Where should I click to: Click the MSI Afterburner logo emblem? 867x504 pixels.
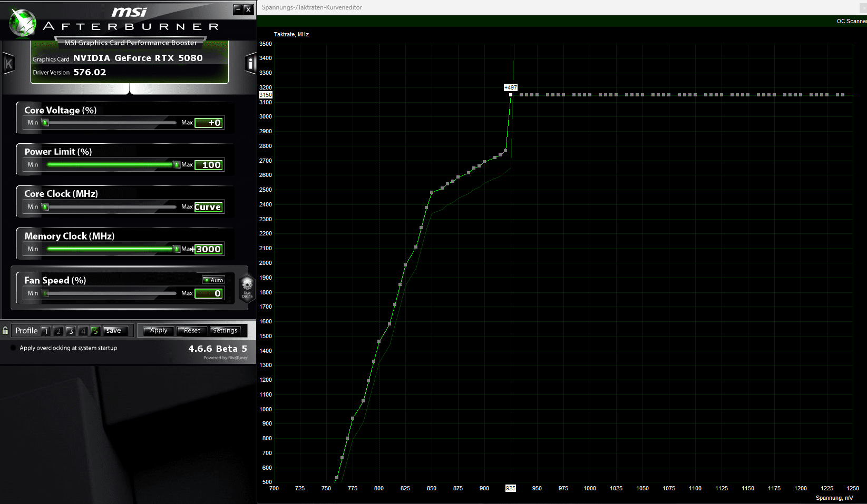[23, 24]
